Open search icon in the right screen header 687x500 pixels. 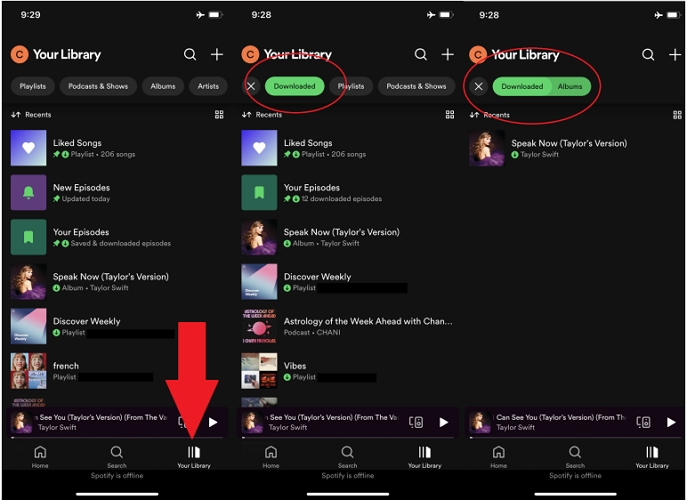[648, 54]
